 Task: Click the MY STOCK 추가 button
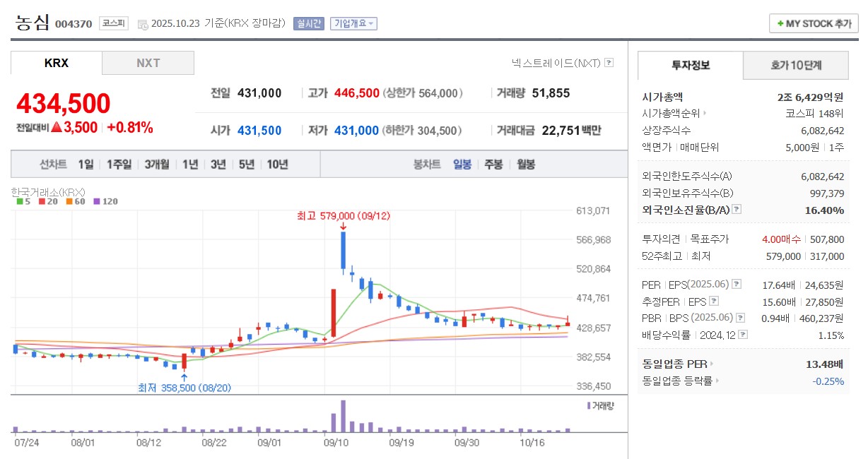[813, 23]
